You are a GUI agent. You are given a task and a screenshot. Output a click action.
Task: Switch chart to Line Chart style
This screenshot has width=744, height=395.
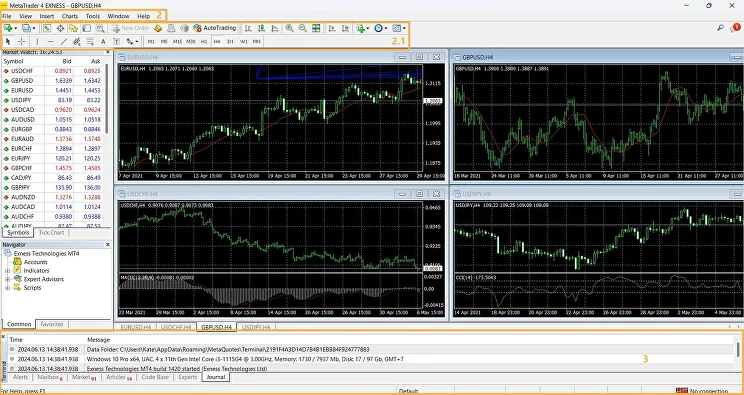275,28
